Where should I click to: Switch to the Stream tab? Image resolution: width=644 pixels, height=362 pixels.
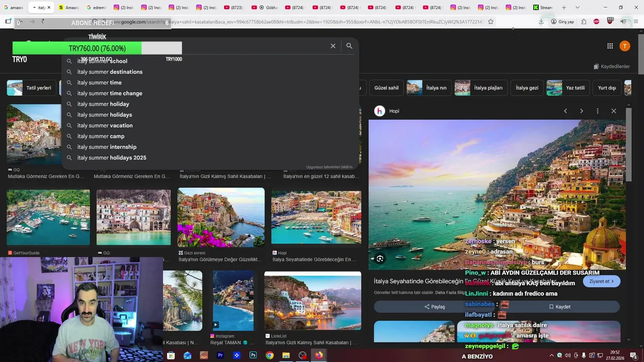(x=543, y=8)
